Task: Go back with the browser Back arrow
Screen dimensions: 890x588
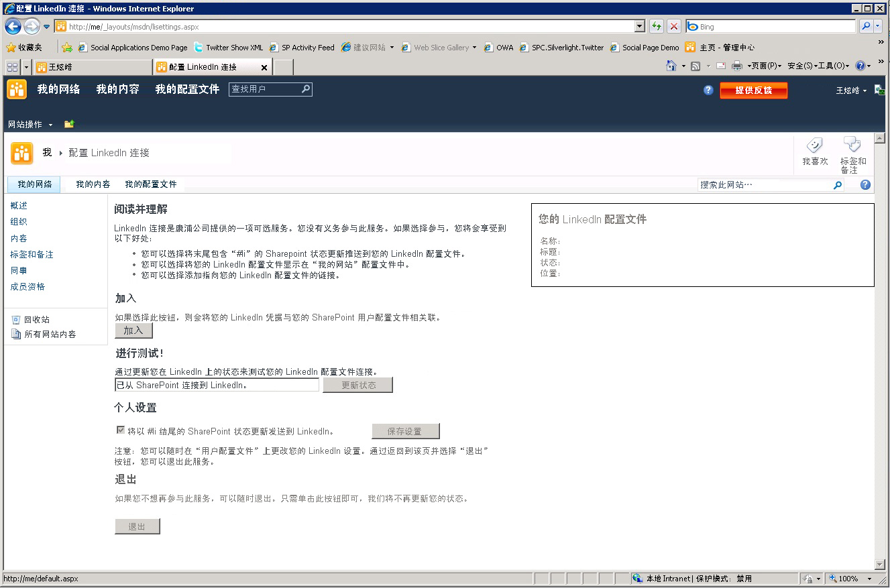Action: pos(13,27)
